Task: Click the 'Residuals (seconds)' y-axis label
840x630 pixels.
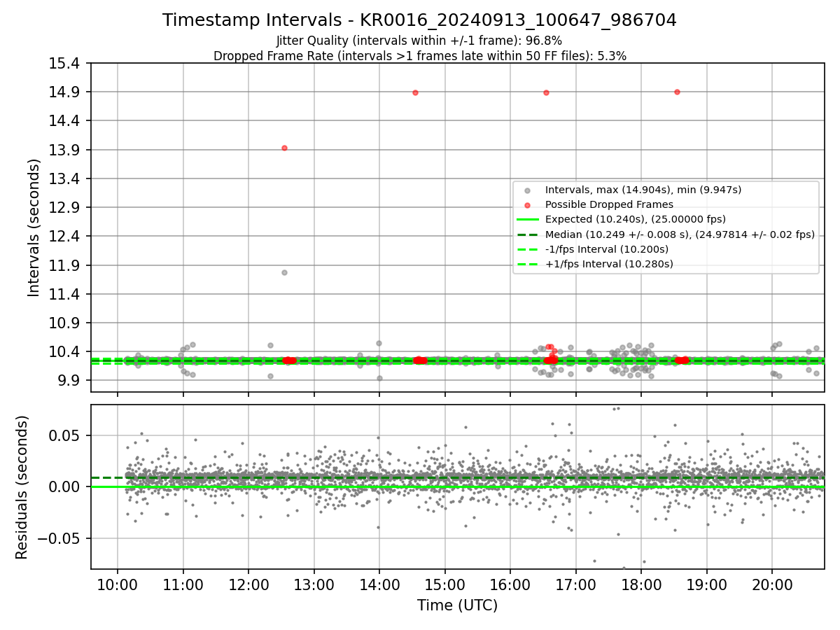Action: (22, 487)
